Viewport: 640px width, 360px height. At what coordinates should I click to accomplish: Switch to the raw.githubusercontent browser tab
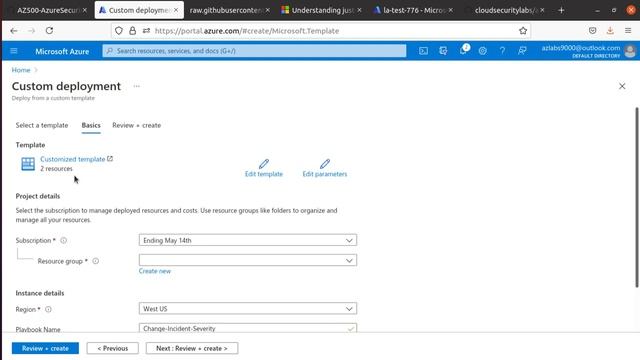click(225, 10)
